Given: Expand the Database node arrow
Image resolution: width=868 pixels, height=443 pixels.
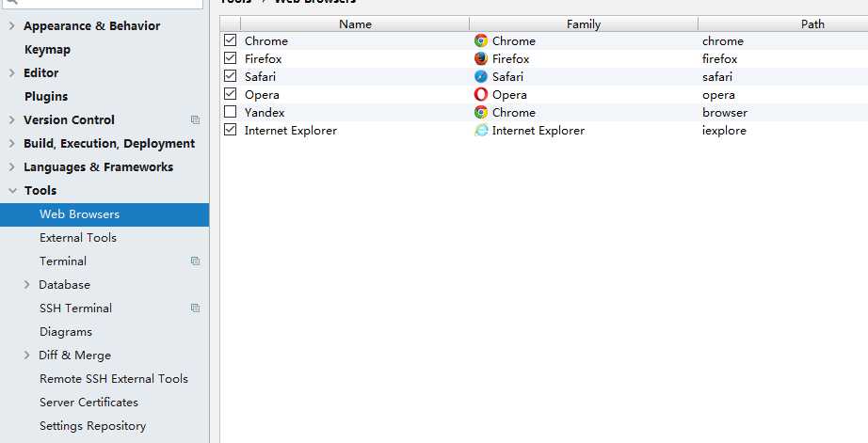Looking at the screenshot, I should [x=26, y=285].
